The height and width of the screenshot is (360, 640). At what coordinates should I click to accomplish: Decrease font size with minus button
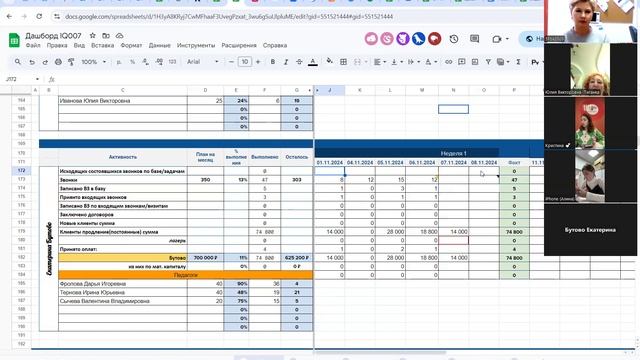[x=231, y=62]
